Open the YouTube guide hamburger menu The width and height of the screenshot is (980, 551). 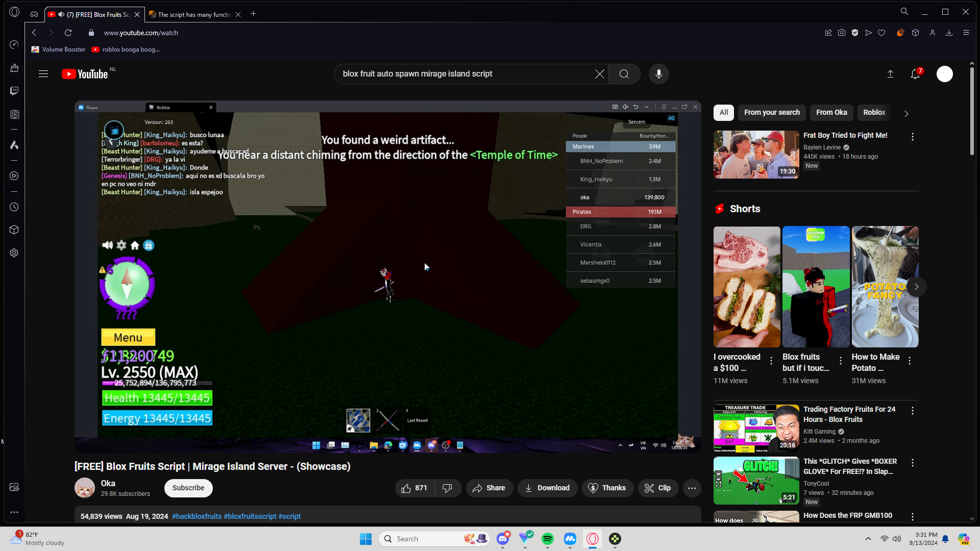click(43, 74)
